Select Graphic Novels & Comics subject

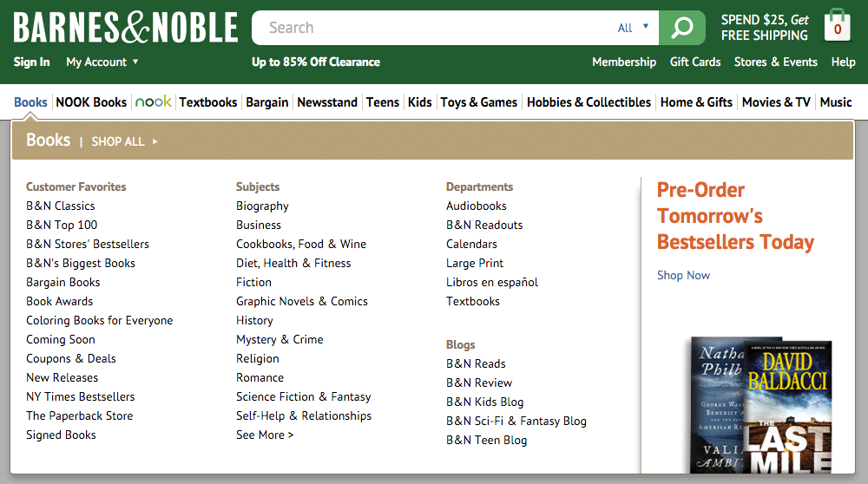coord(302,301)
